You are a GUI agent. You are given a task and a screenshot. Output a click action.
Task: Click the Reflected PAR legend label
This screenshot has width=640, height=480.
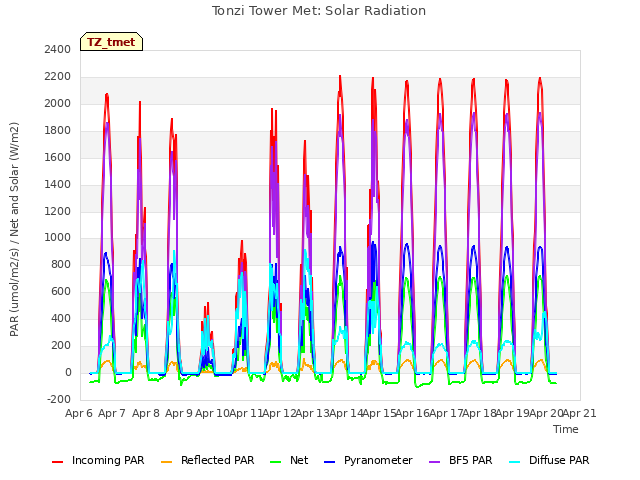pyautogui.click(x=218, y=460)
